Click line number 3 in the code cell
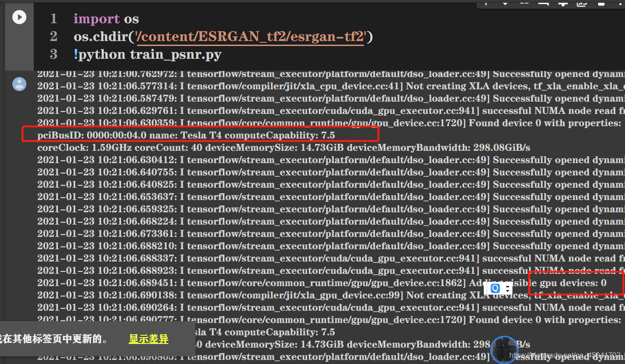625x364 pixels. [54, 55]
